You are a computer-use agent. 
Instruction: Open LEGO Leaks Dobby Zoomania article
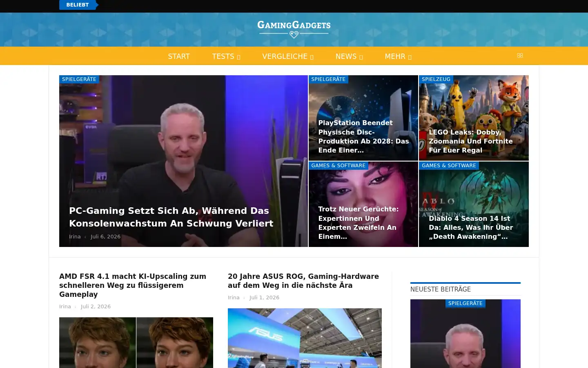click(x=471, y=141)
